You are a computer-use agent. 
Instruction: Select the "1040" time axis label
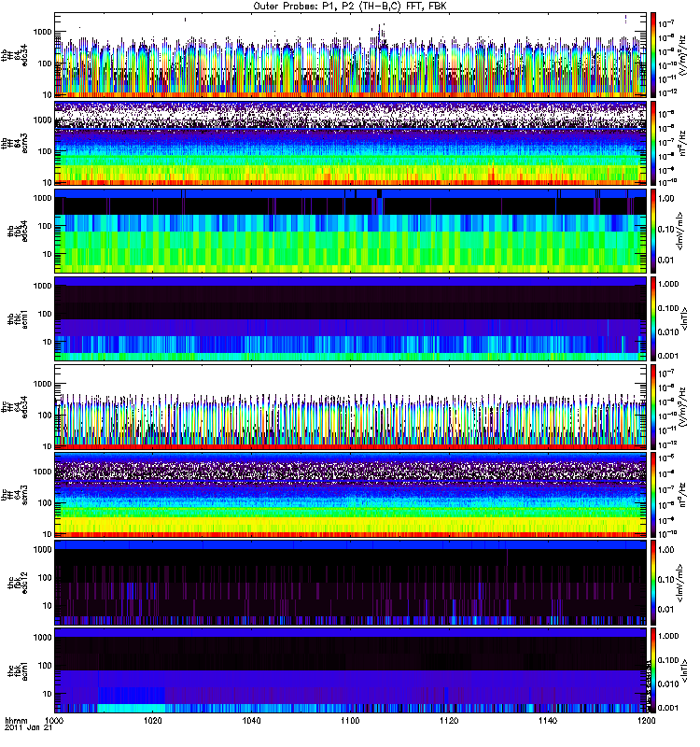(251, 720)
